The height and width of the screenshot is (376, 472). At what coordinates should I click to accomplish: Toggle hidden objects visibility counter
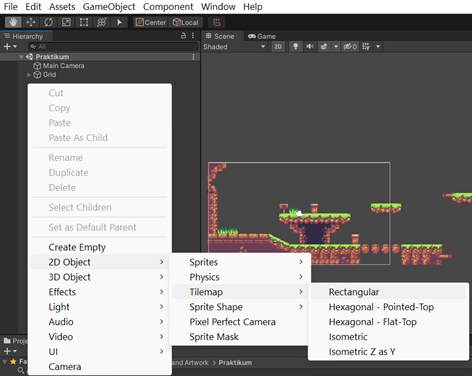pyautogui.click(x=350, y=47)
